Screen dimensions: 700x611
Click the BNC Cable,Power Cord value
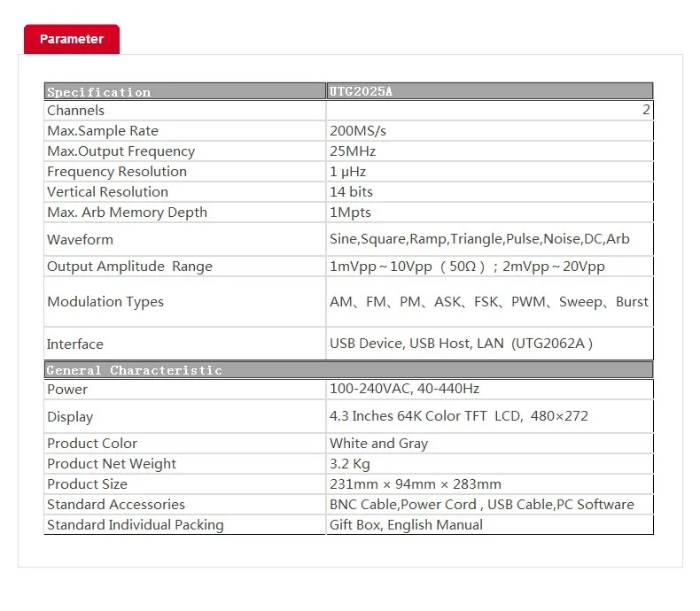(482, 505)
